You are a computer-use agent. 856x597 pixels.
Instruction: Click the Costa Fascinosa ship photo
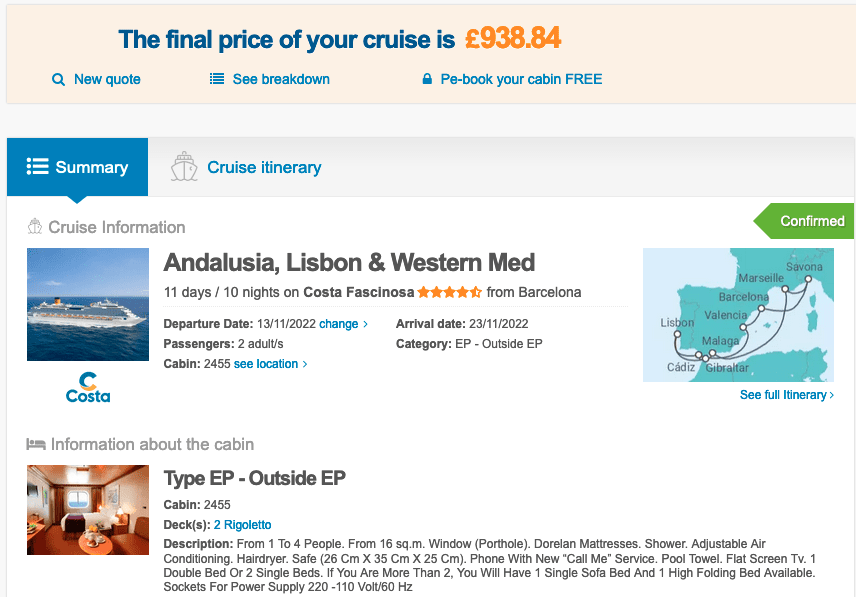tap(88, 304)
